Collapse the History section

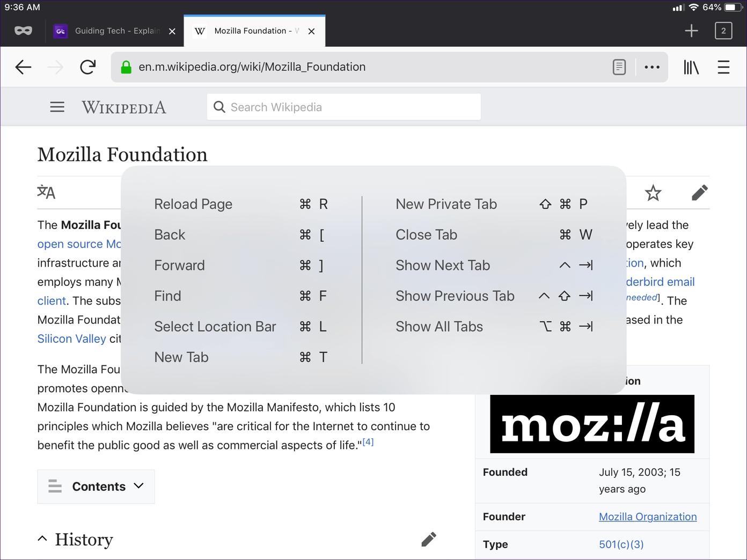[42, 539]
